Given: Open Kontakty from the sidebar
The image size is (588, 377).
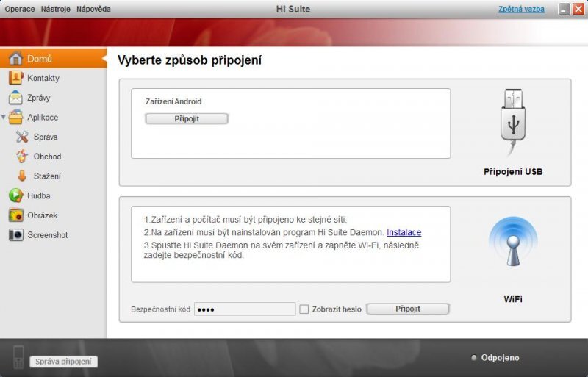Looking at the screenshot, I should pyautogui.click(x=43, y=78).
